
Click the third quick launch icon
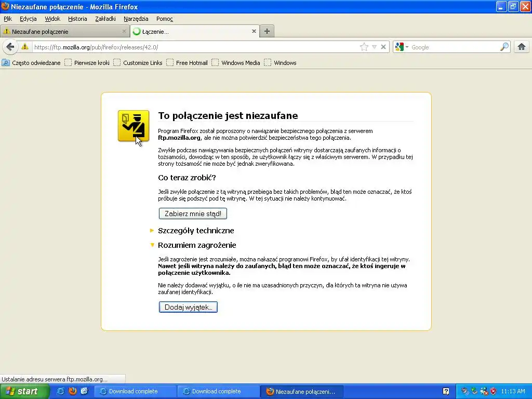click(84, 391)
